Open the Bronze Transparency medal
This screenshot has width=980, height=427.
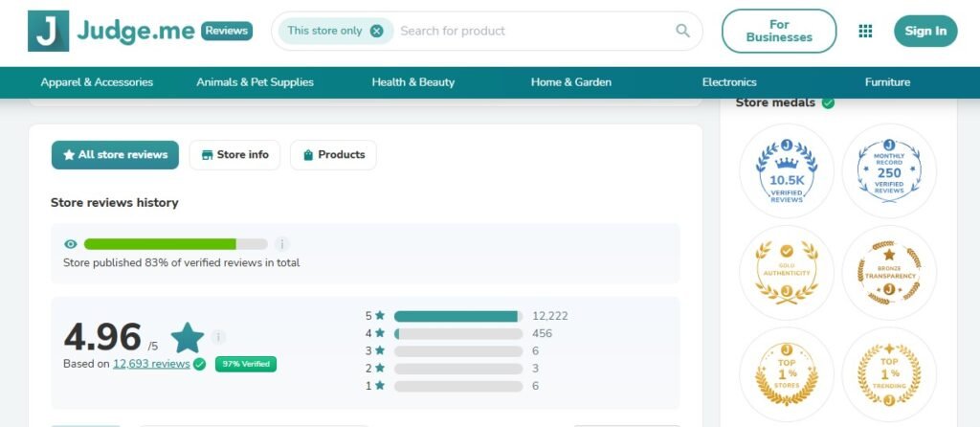coord(889,273)
